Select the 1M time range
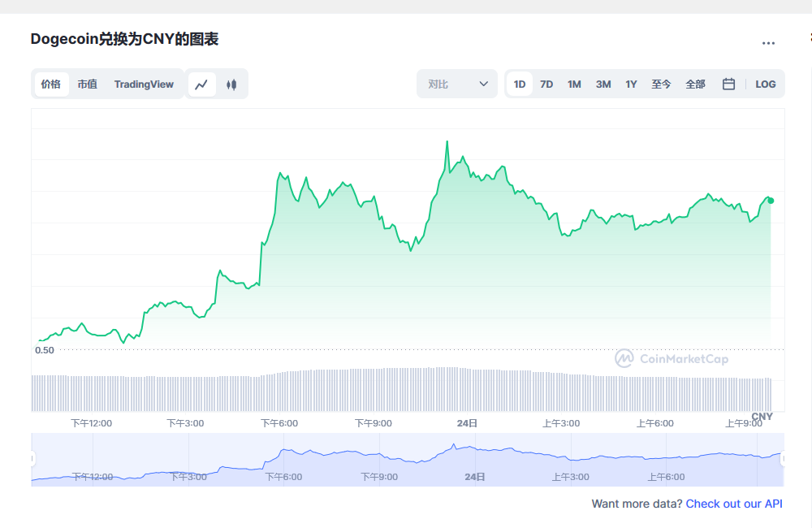The height and width of the screenshot is (528, 812). click(574, 84)
